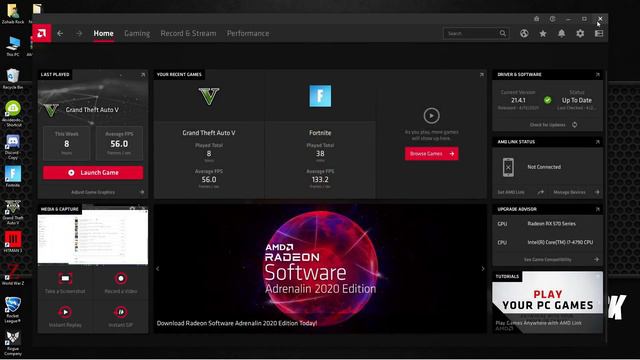Open the Rogue Company desktop shortcut

(x=13, y=343)
